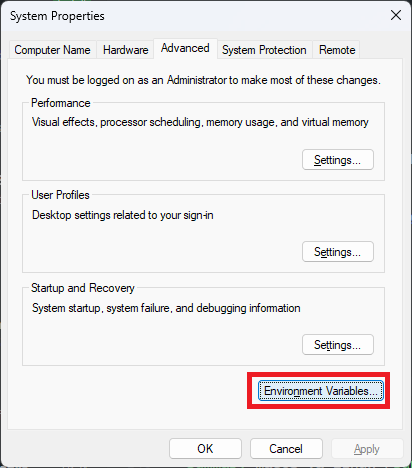This screenshot has width=412, height=468.
Task: Close the System Properties window
Action: [396, 15]
